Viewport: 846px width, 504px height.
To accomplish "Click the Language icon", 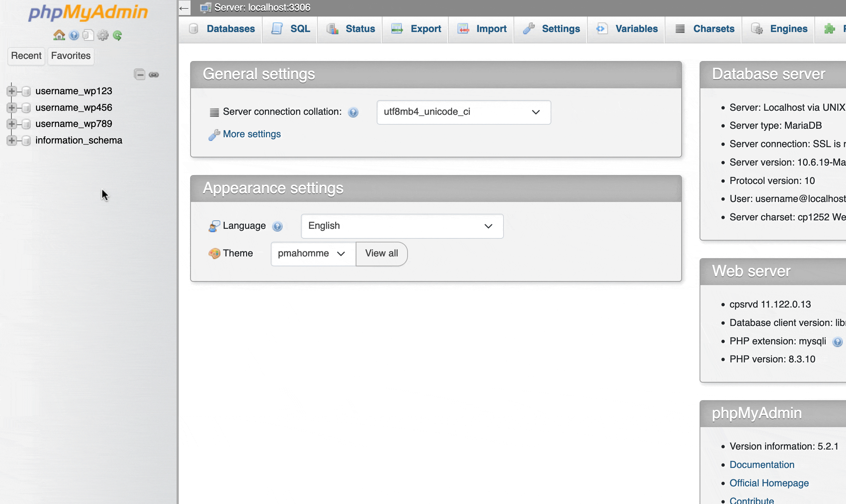I will 214,226.
